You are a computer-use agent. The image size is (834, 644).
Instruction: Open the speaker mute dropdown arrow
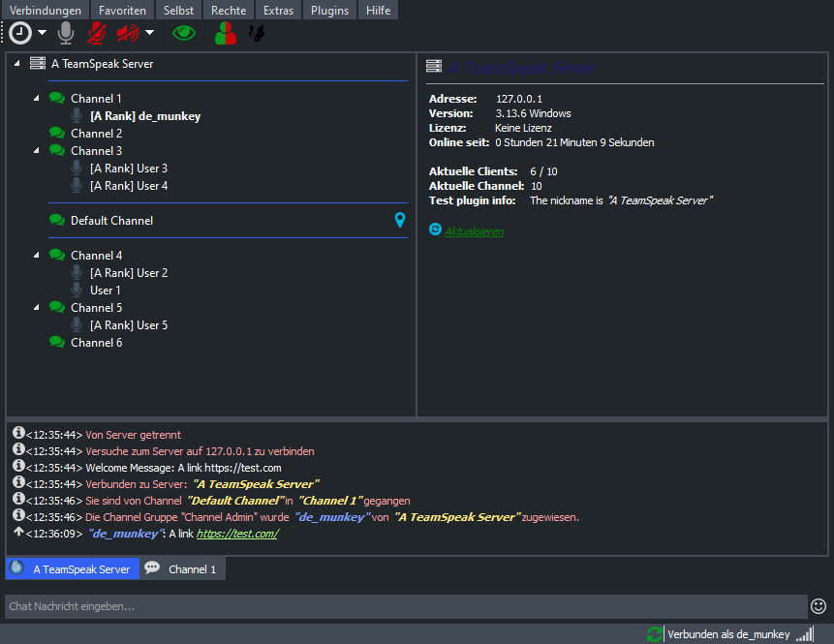(x=150, y=33)
